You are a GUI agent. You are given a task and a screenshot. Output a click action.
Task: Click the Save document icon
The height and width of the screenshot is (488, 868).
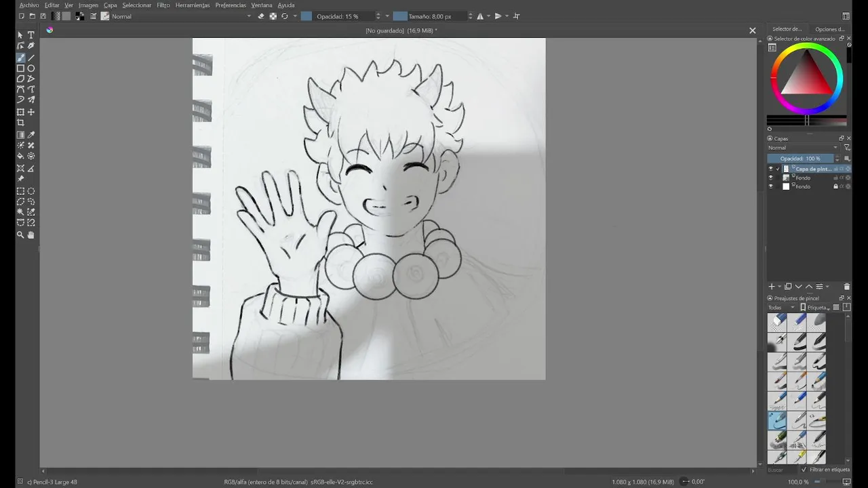click(x=43, y=16)
